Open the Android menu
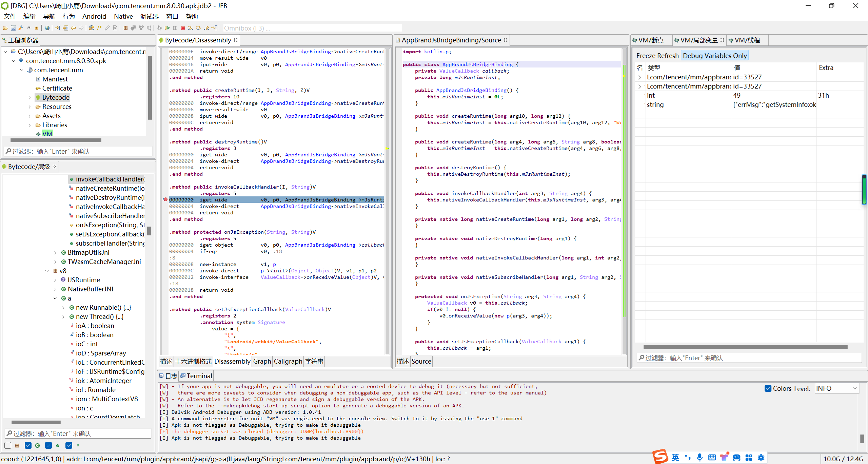The image size is (868, 464). pos(94,16)
